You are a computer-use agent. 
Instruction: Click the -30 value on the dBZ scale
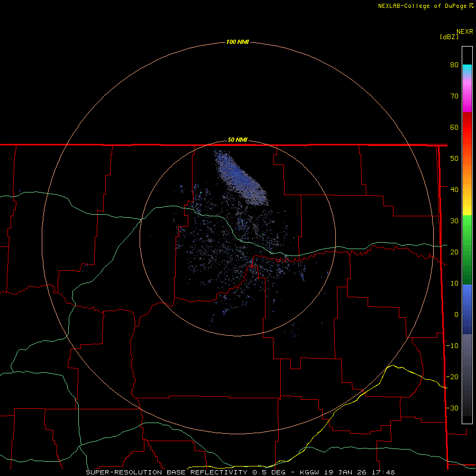(452, 408)
